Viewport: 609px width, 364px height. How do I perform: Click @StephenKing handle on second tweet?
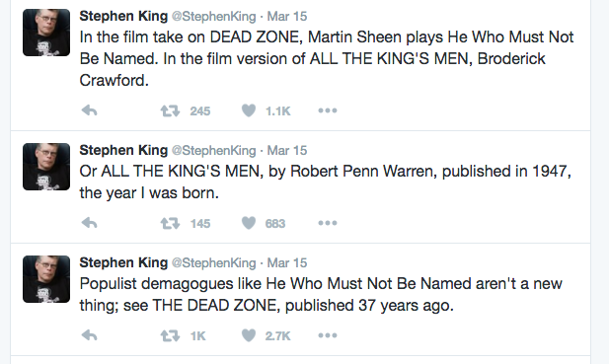click(x=213, y=150)
